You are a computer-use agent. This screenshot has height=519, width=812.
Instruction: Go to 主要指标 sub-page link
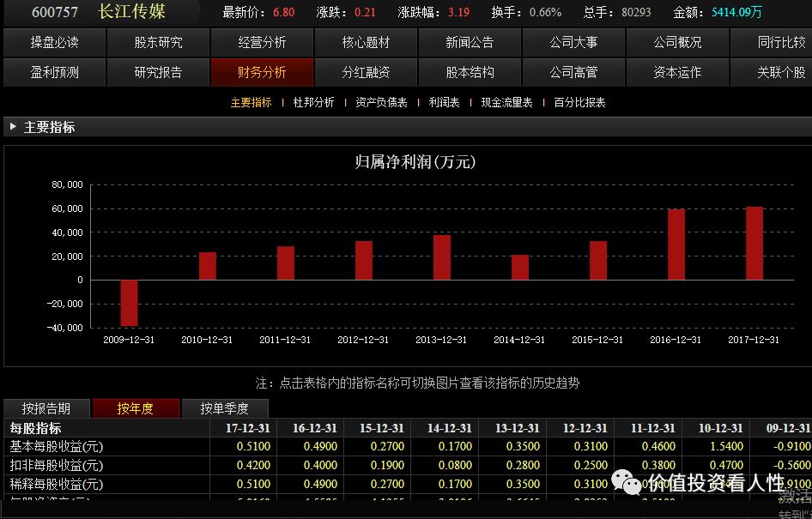point(251,102)
